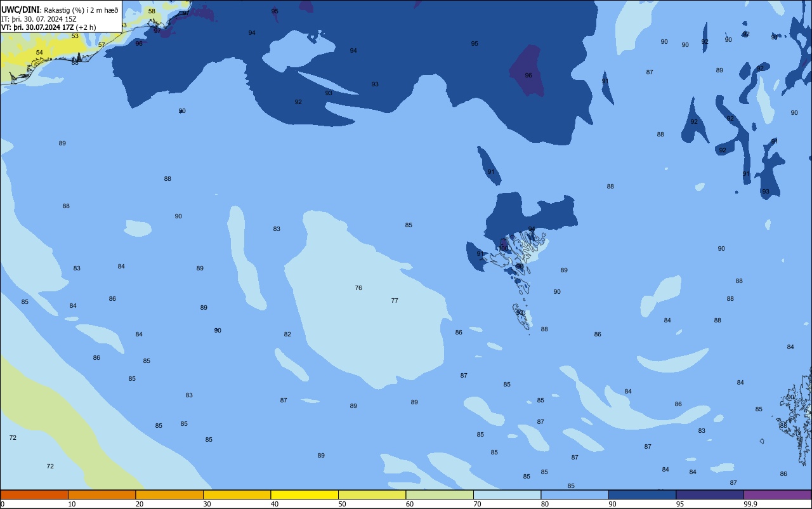Screen dimensions: 812x509
Task: Select the light green 60–70 legend swatch
Action: point(440,494)
